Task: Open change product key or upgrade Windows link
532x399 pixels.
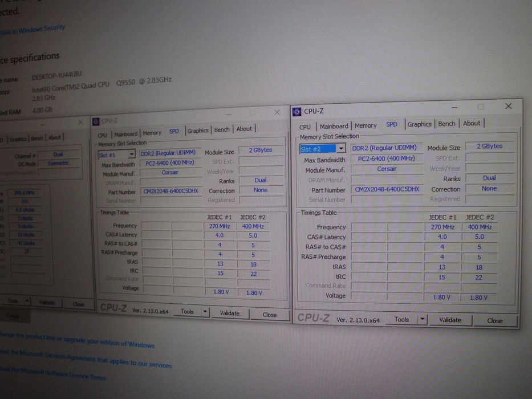Action: point(76,340)
